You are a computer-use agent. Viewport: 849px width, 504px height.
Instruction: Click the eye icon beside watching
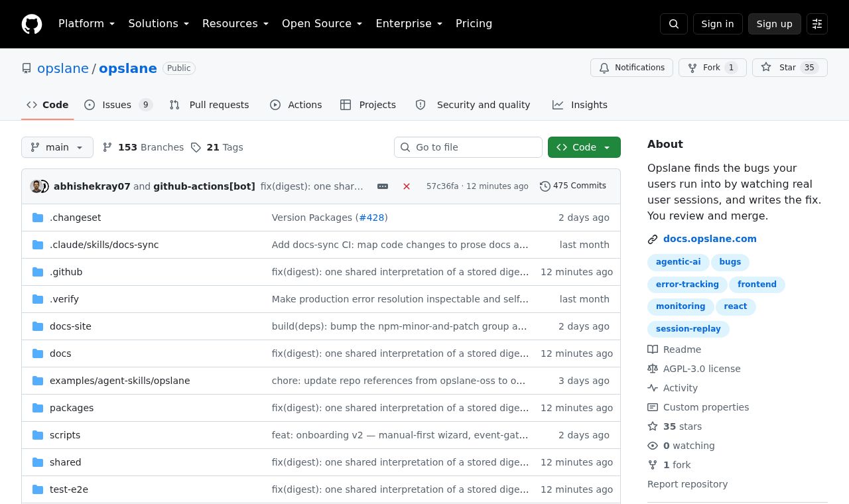coord(653,446)
